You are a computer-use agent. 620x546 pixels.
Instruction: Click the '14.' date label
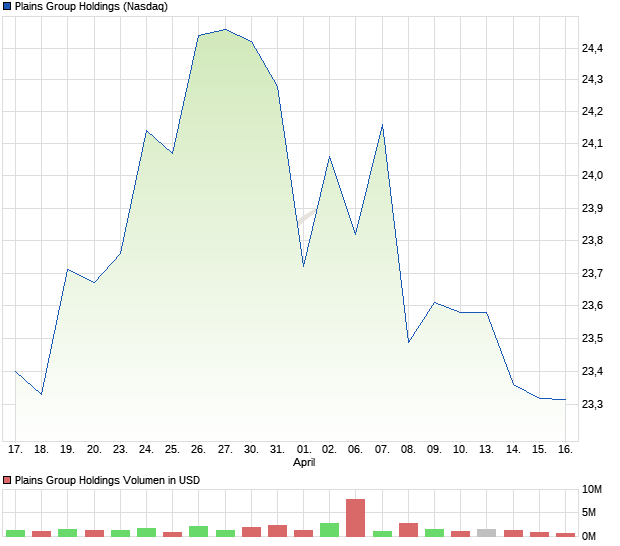(513, 450)
